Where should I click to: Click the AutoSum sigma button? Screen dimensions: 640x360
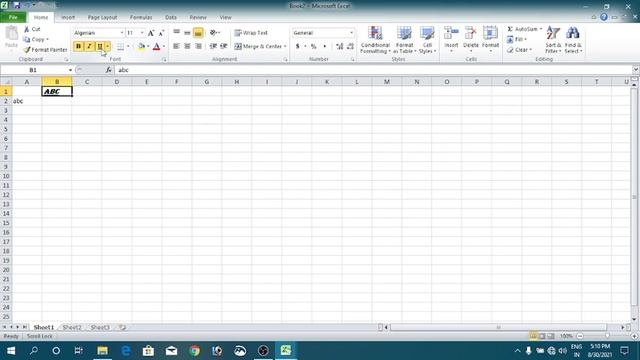[x=522, y=29]
